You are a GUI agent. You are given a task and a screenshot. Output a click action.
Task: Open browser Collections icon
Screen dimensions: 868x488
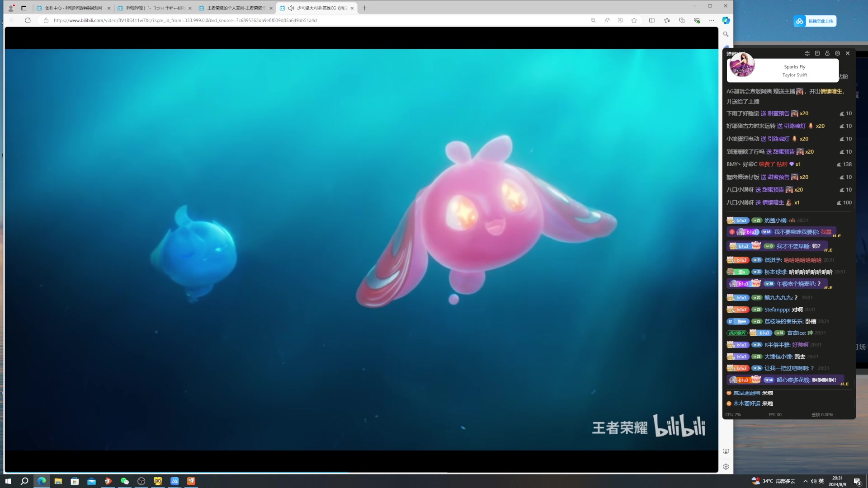[x=682, y=20]
